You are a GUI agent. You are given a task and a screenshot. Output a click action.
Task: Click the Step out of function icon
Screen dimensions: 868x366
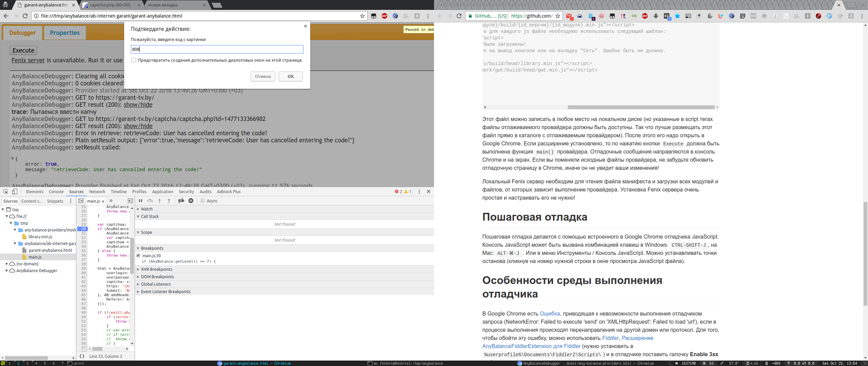[169, 201]
